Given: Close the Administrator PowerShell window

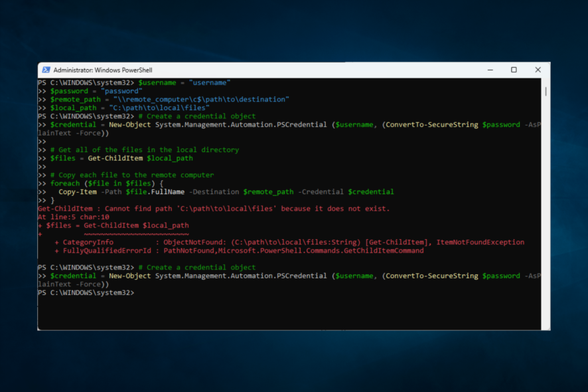Looking at the screenshot, I should tap(538, 70).
